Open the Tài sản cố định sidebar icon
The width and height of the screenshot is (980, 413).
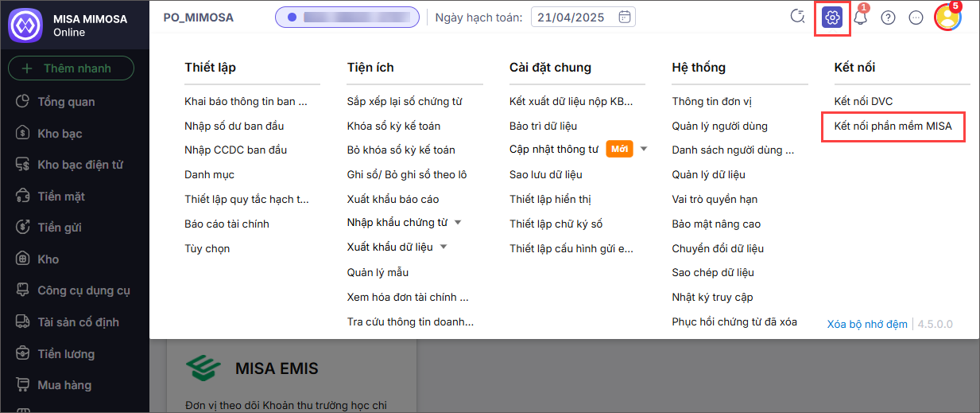click(x=23, y=321)
